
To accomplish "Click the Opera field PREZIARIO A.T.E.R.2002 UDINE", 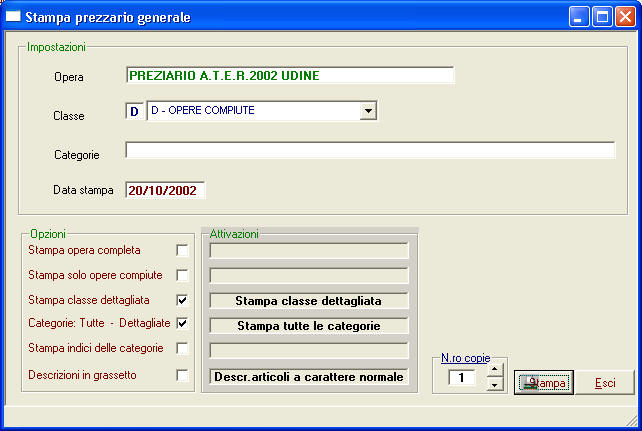I will tap(290, 75).
